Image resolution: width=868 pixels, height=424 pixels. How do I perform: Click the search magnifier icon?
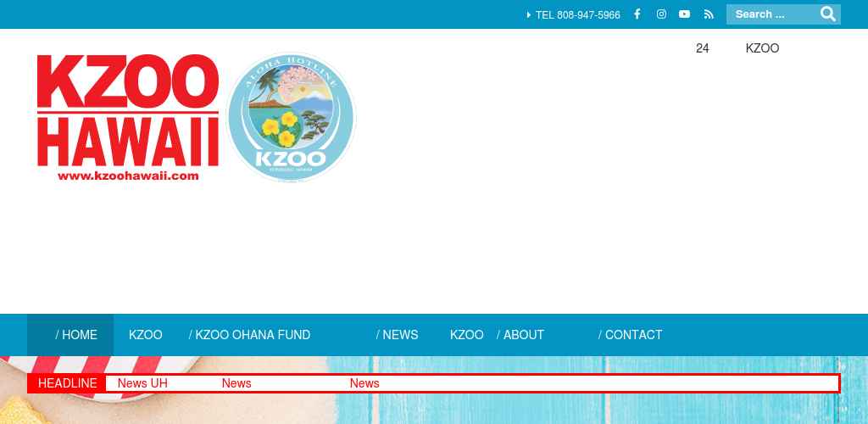point(828,14)
